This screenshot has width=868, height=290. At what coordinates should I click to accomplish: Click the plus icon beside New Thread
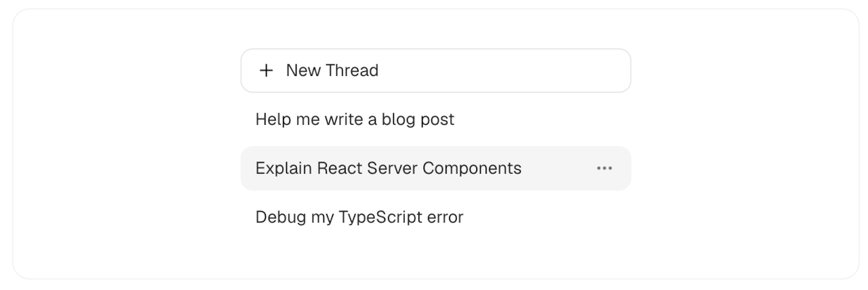[x=267, y=71]
